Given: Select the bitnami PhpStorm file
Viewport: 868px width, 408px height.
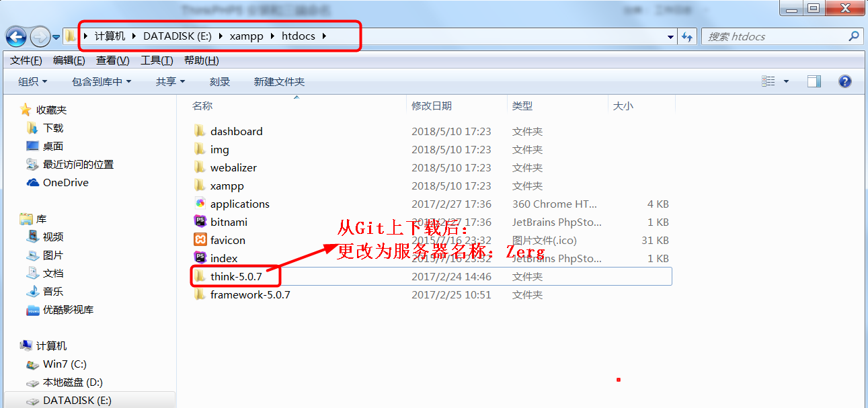Looking at the screenshot, I should [x=430, y=222].
